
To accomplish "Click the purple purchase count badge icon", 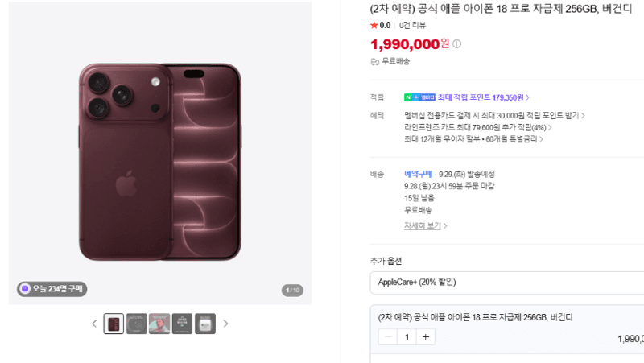I will pos(25,289).
